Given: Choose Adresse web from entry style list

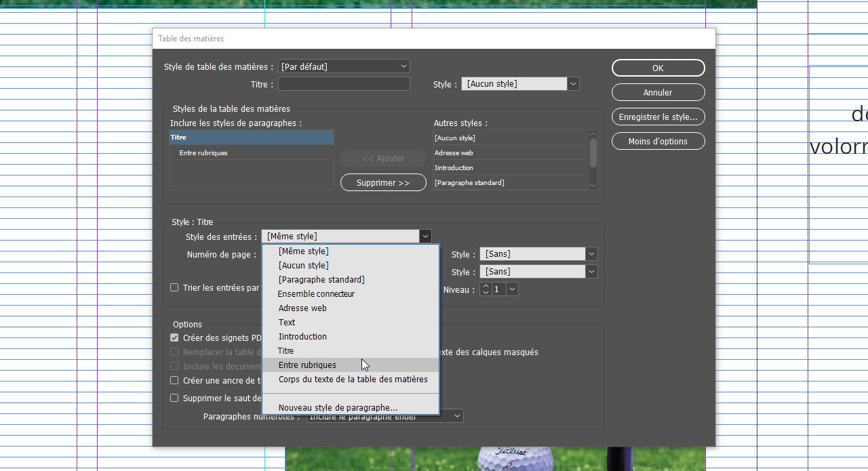Looking at the screenshot, I should pos(351,308).
